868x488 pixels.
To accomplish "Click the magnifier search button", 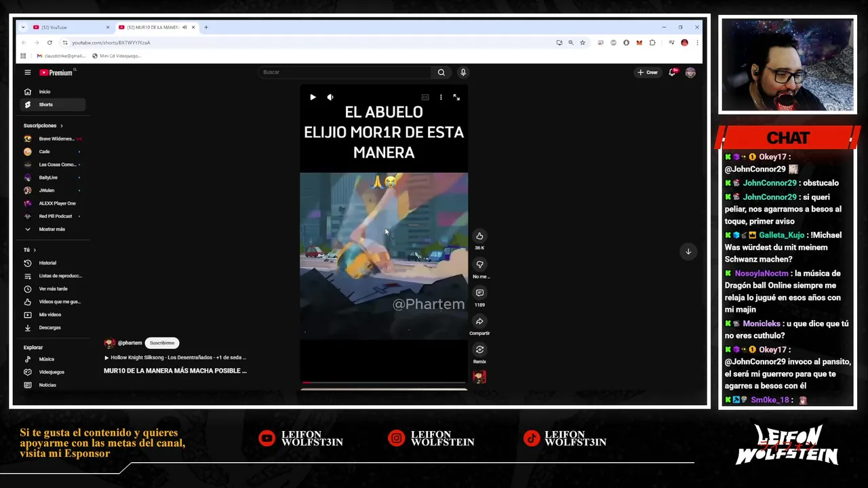I will click(441, 73).
